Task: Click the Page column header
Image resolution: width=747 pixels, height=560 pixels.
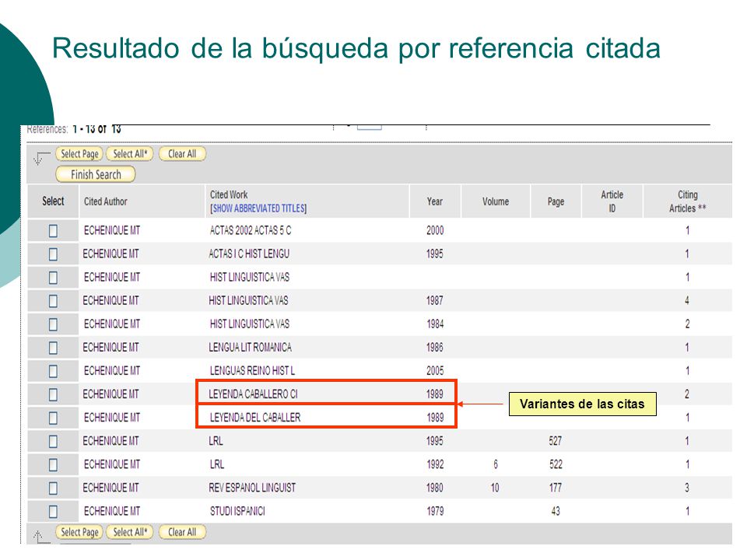Action: 556,201
